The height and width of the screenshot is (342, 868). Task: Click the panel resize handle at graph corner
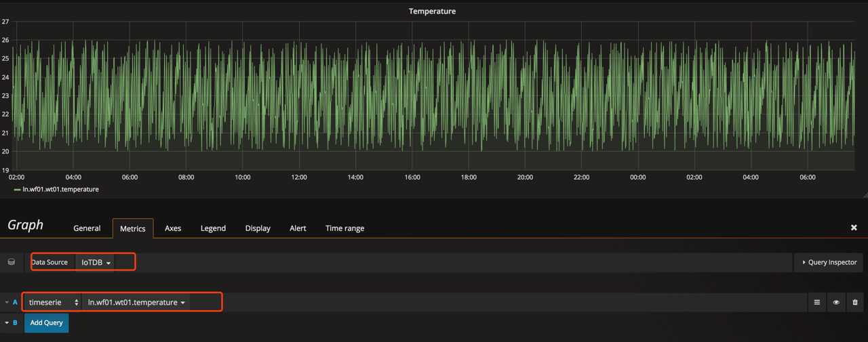pos(865,195)
